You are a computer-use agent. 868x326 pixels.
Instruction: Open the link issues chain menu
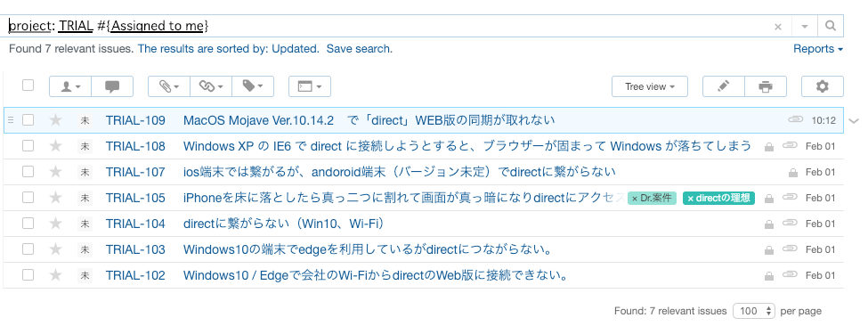[211, 86]
